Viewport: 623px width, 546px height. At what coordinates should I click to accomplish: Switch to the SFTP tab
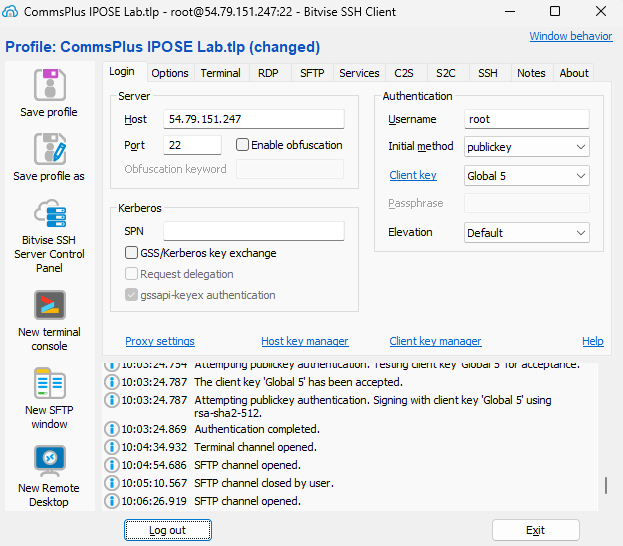coord(312,73)
